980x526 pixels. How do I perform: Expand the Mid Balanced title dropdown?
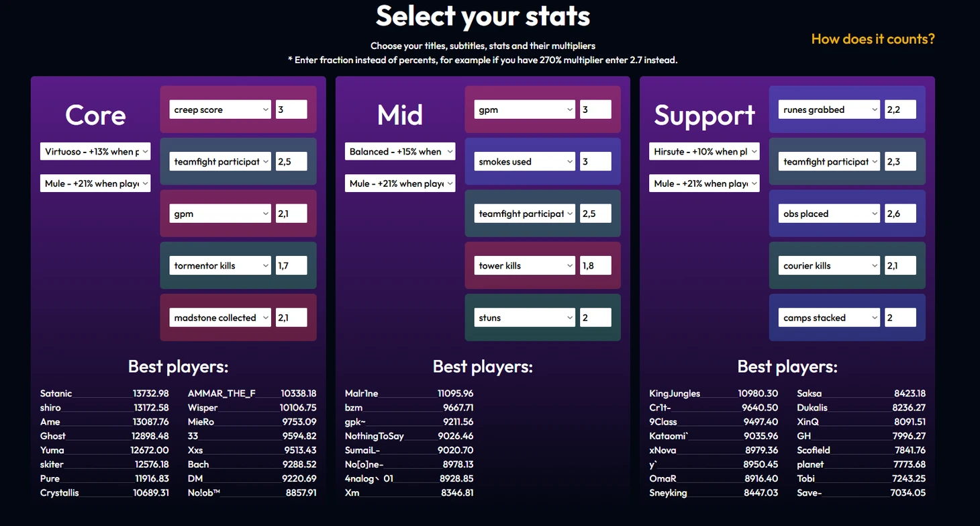[x=400, y=152]
